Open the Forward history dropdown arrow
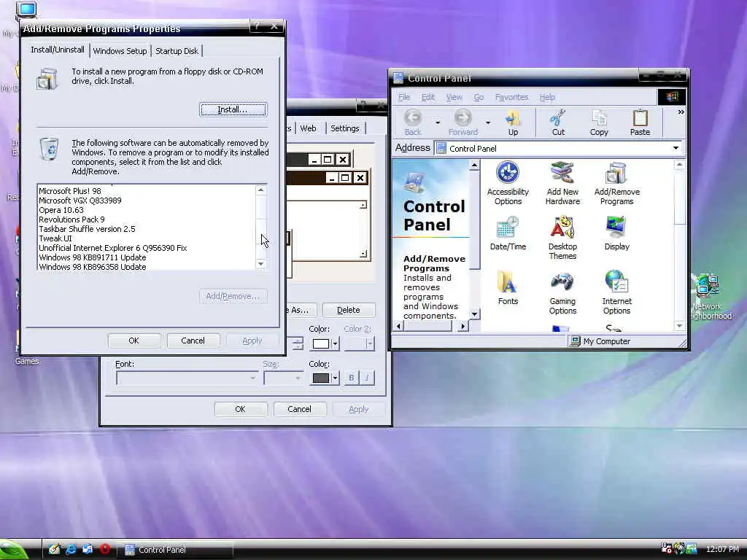The image size is (747, 560). coord(488,122)
